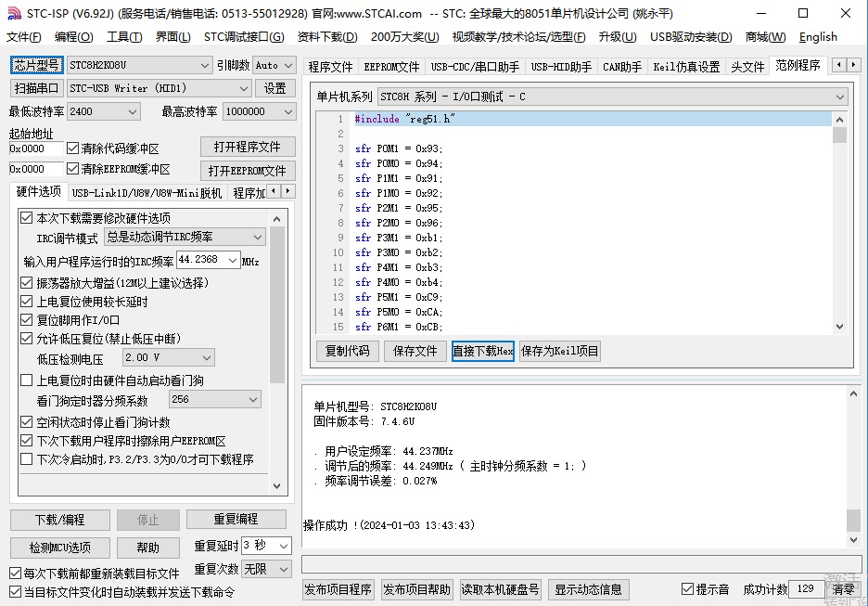Viewport: 868px width, 606px height.
Task: Toggle 清除EEPROM缓冲区 checkbox
Action: point(72,168)
